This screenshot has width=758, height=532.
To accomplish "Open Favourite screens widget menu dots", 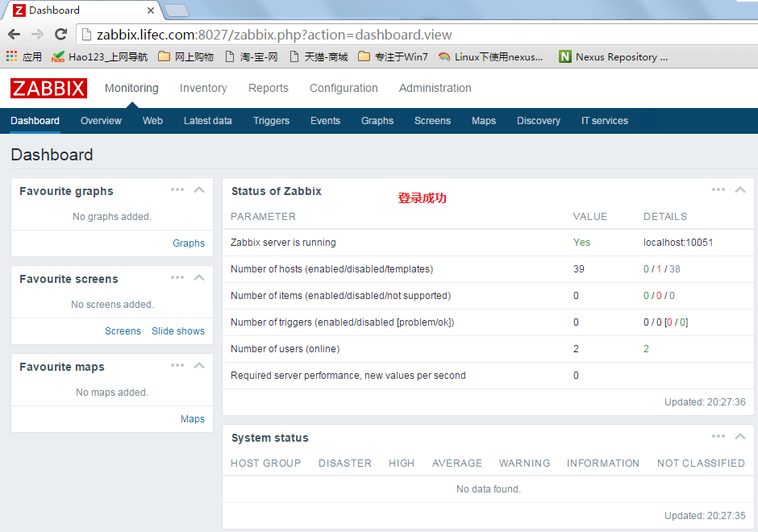I will pos(177,278).
